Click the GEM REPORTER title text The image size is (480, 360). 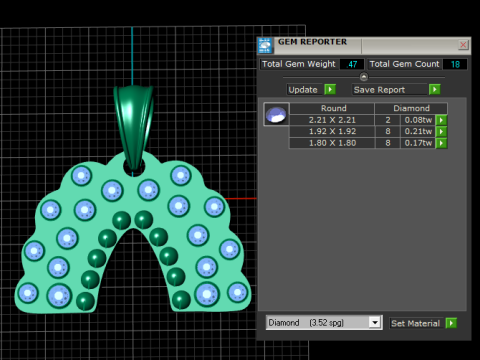click(312, 42)
